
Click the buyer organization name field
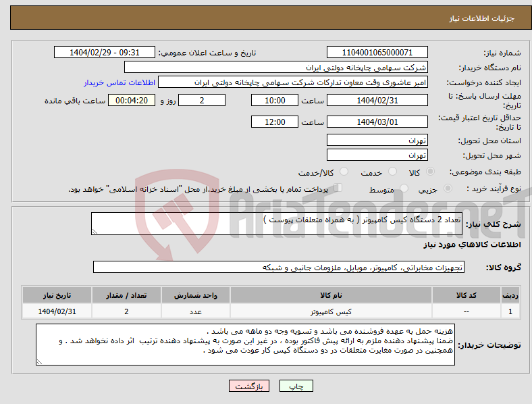pyautogui.click(x=276, y=67)
